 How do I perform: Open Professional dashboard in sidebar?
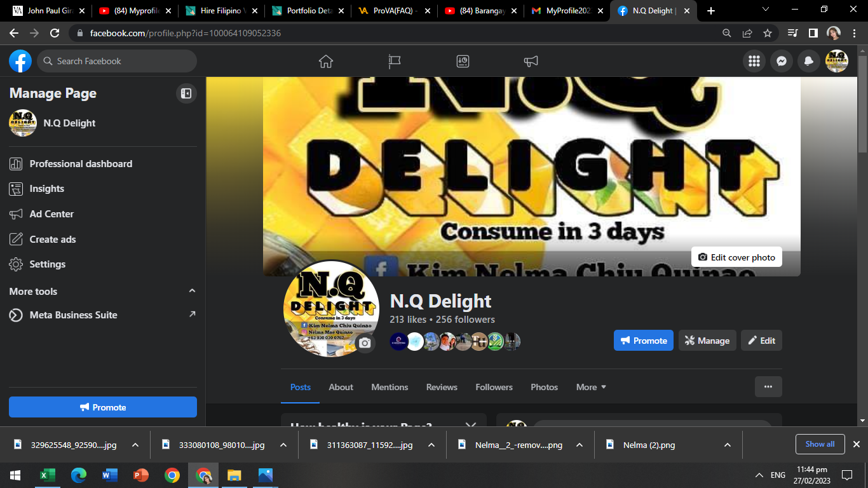coord(103,163)
